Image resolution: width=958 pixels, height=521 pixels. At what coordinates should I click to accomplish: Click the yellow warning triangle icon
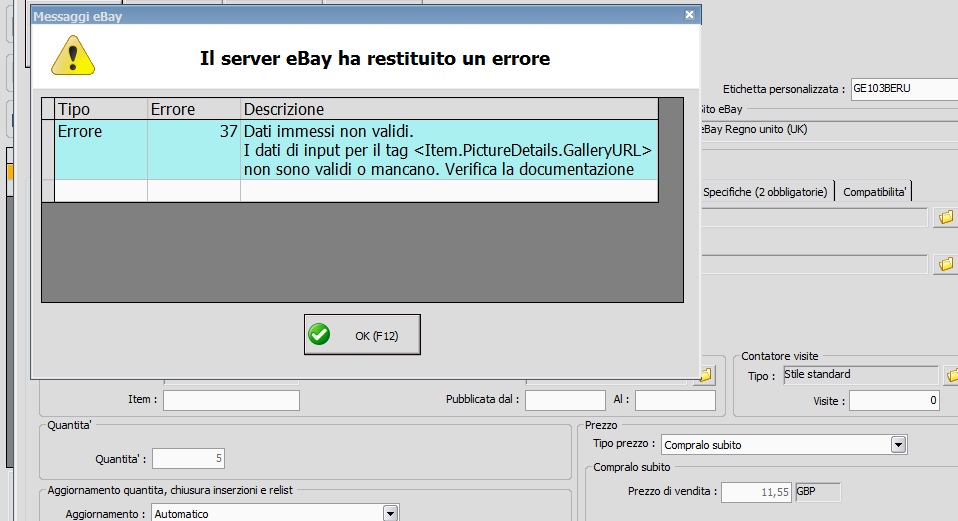click(73, 56)
